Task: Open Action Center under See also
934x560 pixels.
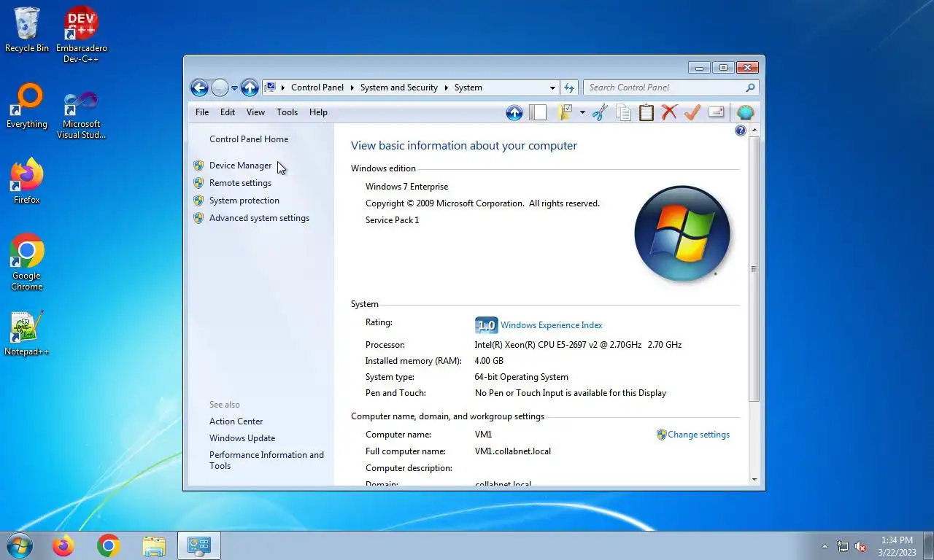Action: click(236, 421)
